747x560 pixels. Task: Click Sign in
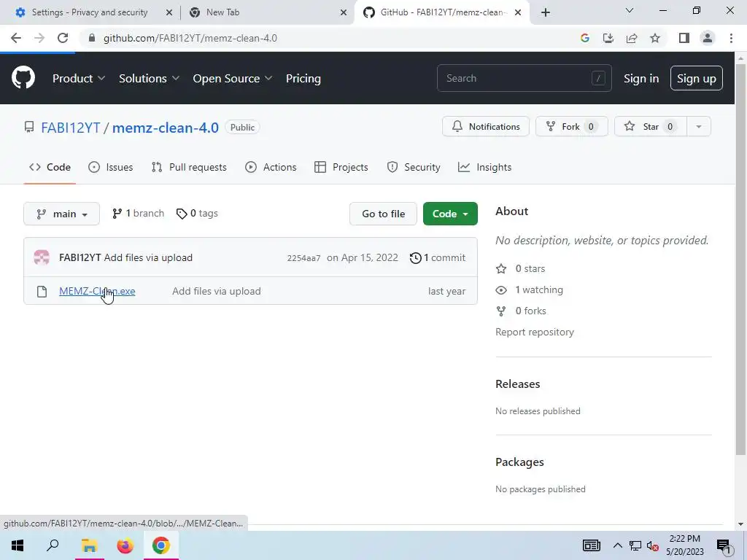pos(641,79)
